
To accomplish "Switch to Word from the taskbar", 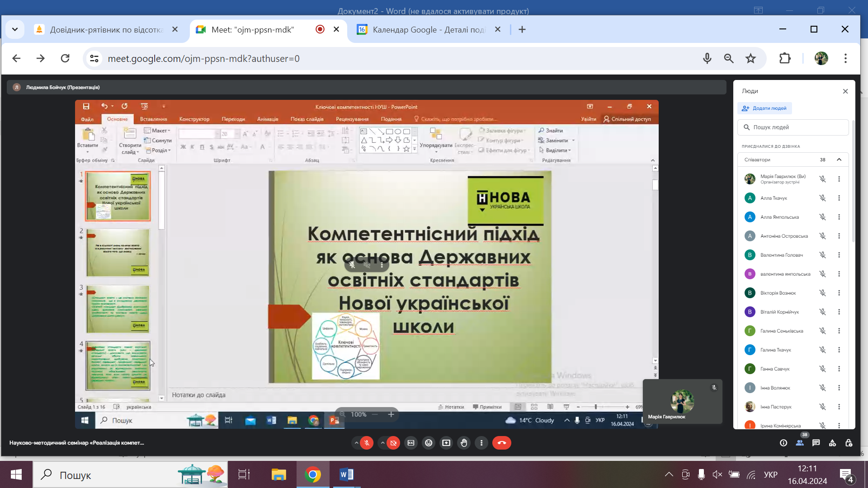I will tap(347, 474).
